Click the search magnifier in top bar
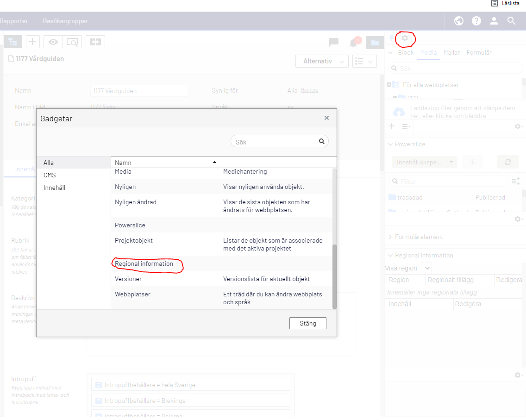Viewport: 526px width, 420px height. pos(512,21)
